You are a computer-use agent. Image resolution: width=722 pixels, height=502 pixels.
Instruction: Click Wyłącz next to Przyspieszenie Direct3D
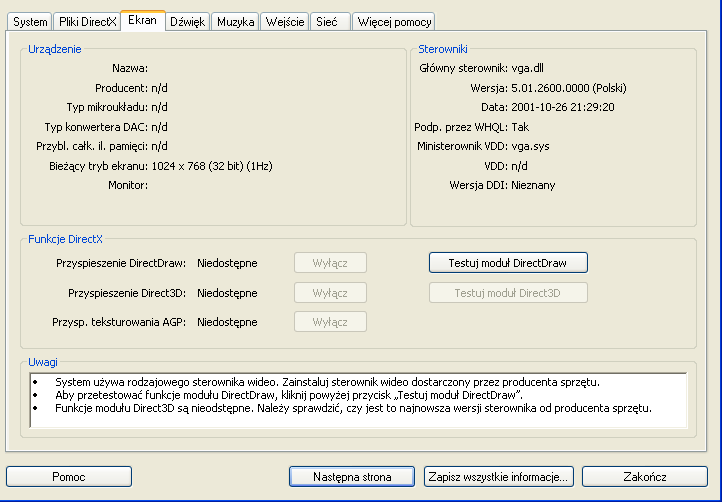(330, 293)
